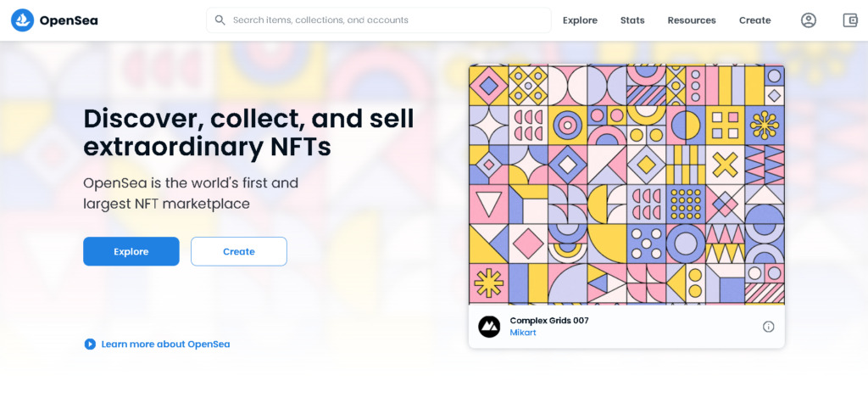Screen dimensions: 868x409
Task: Open the account profile icon
Action: pyautogui.click(x=808, y=20)
